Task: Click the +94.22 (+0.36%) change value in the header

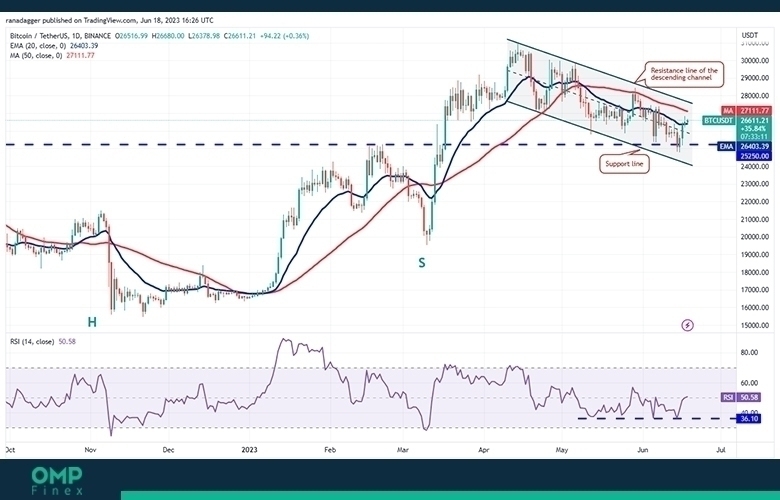Action: (x=285, y=36)
